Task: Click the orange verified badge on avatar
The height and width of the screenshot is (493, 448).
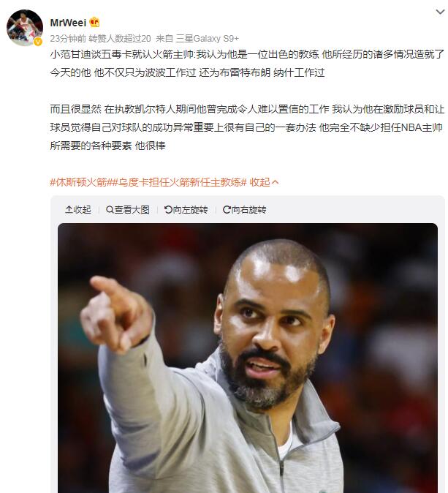Action: pyautogui.click(x=38, y=42)
